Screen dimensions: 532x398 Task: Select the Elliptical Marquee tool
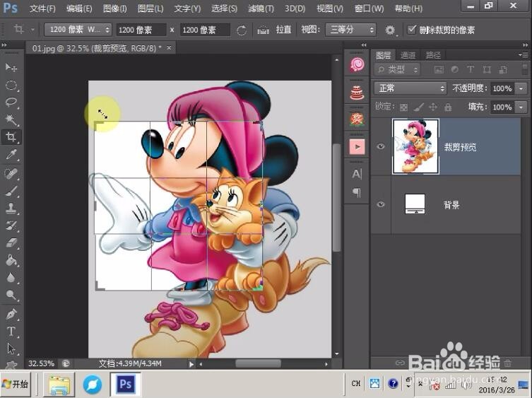[11, 85]
